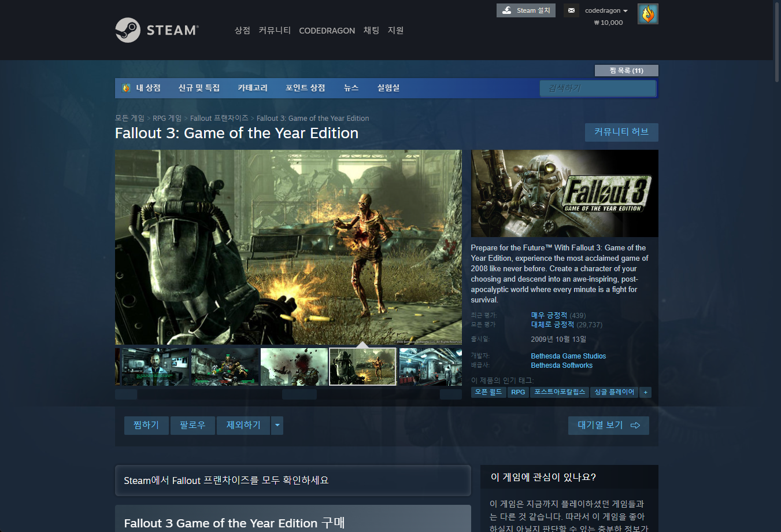Open the 찜 목록 (11) wishlist button
781x532 pixels.
click(x=626, y=71)
